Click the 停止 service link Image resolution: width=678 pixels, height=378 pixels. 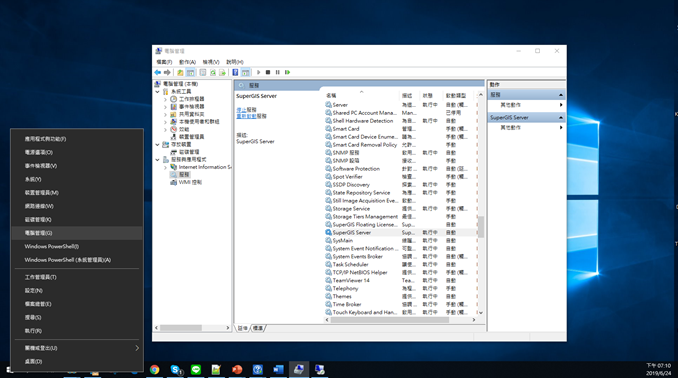coord(241,110)
